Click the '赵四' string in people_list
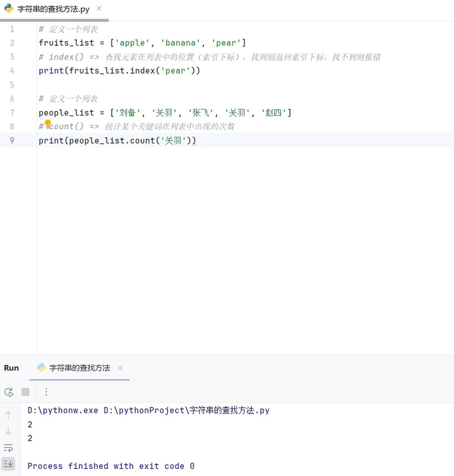This screenshot has width=454, height=476. tap(274, 113)
